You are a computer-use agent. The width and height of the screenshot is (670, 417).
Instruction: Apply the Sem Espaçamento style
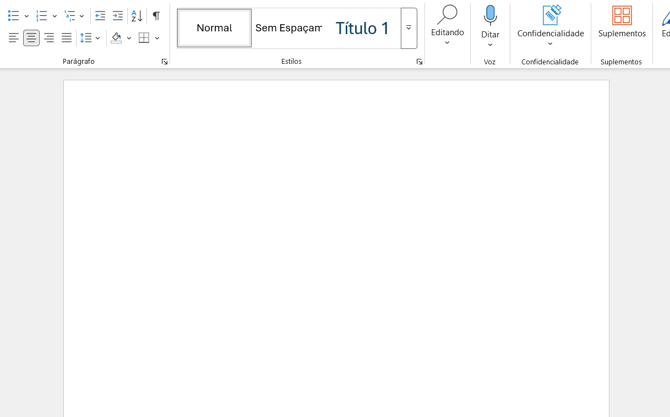tap(288, 28)
